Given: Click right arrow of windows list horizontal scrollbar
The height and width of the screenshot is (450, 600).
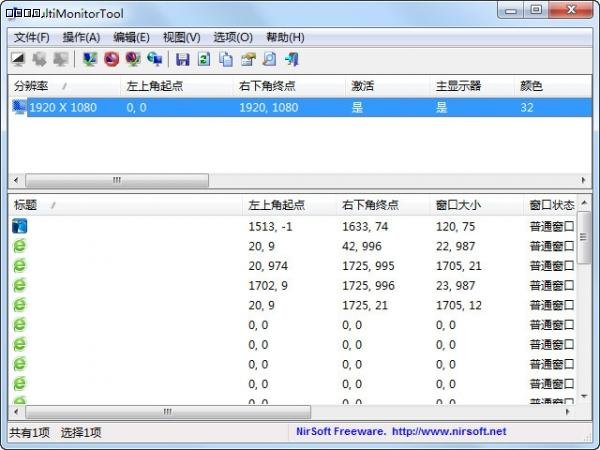Looking at the screenshot, I should point(567,412).
